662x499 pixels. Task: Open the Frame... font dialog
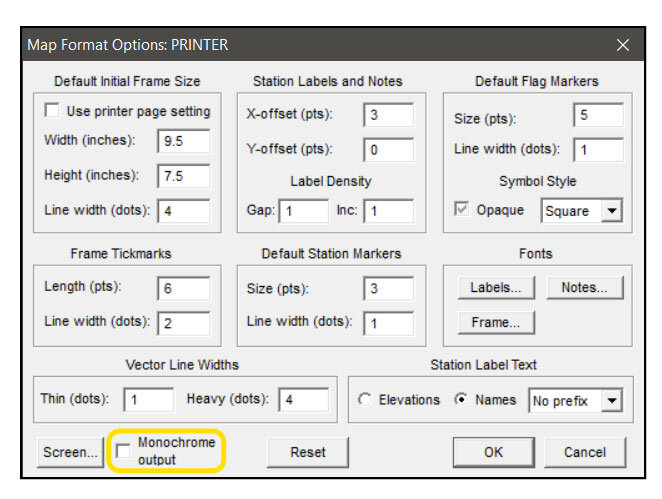pyautogui.click(x=496, y=323)
